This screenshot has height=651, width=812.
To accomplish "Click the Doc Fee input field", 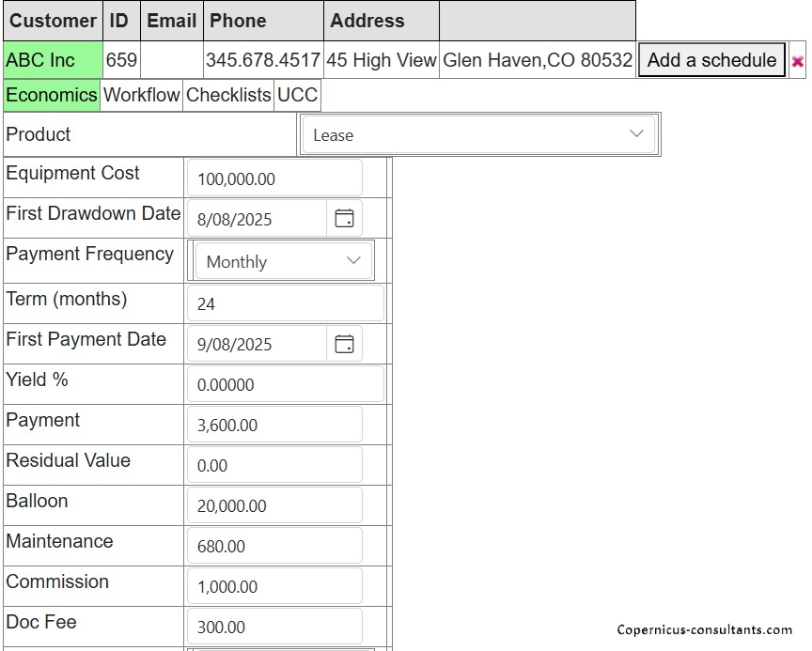I will (x=274, y=627).
